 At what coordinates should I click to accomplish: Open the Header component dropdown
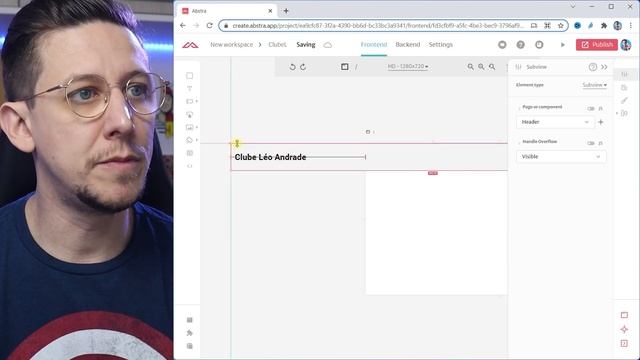pos(555,122)
